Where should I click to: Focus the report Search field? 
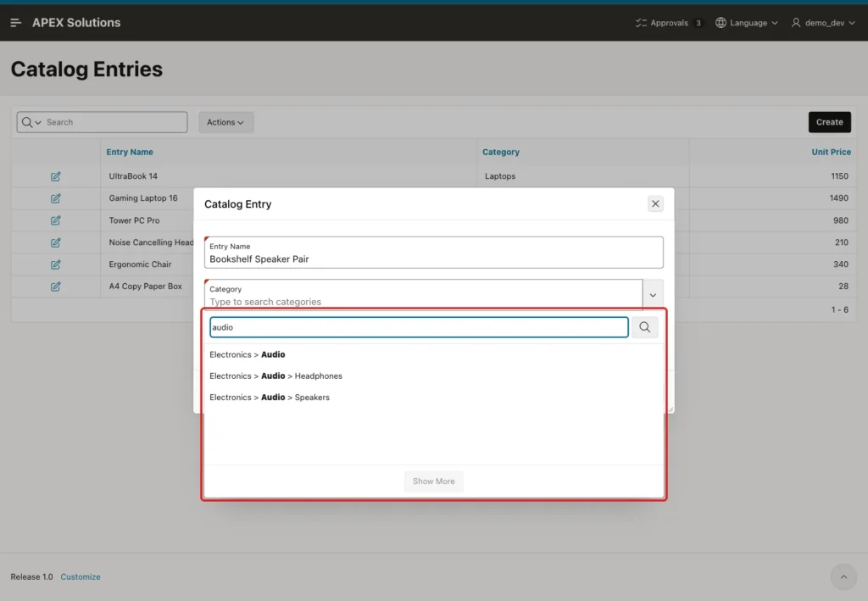pyautogui.click(x=115, y=122)
